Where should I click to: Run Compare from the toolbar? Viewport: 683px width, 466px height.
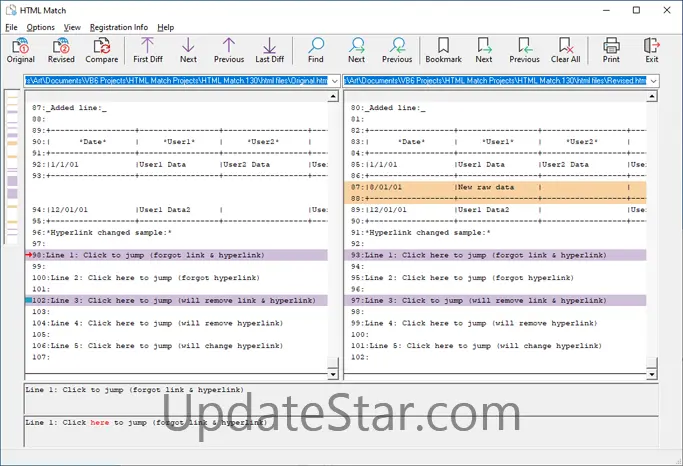click(x=101, y=51)
